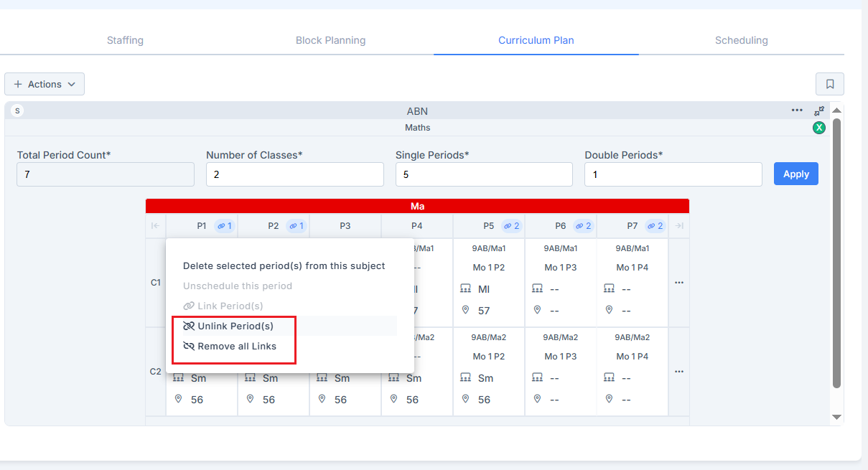Click the C2 row label
The image size is (868, 470).
click(x=156, y=372)
